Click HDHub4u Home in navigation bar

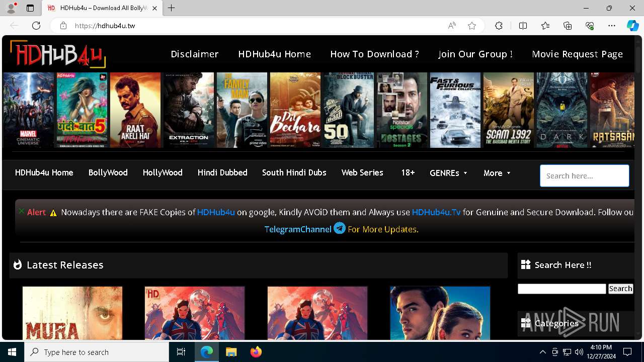tap(44, 172)
